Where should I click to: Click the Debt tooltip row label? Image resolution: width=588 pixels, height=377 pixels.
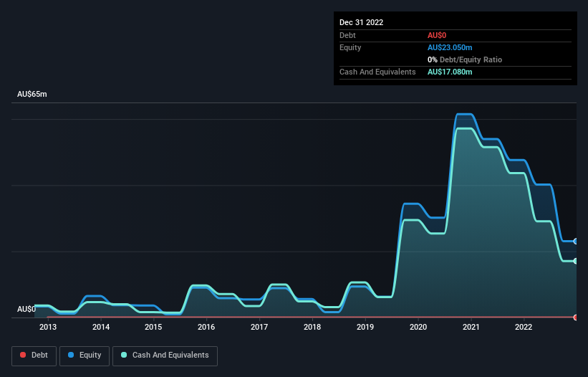[347, 35]
